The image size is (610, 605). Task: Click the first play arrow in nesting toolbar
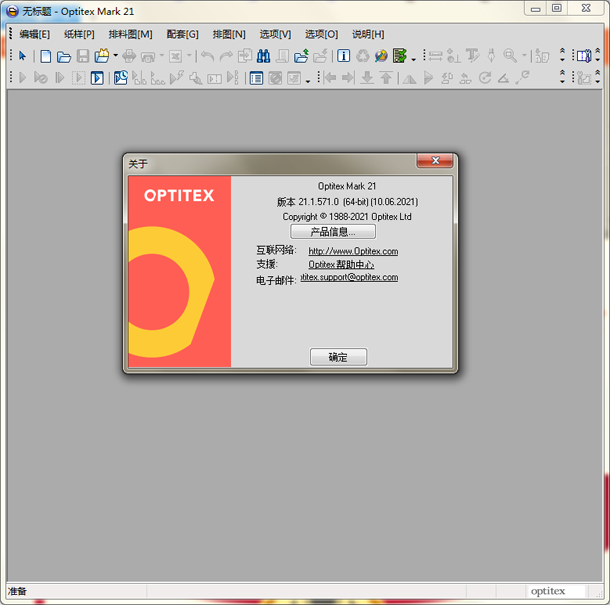click(23, 78)
